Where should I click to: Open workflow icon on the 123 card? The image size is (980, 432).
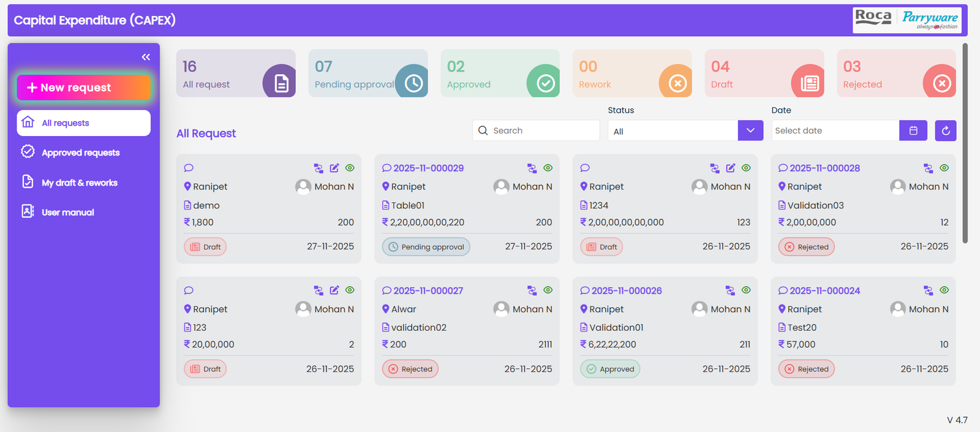(318, 290)
